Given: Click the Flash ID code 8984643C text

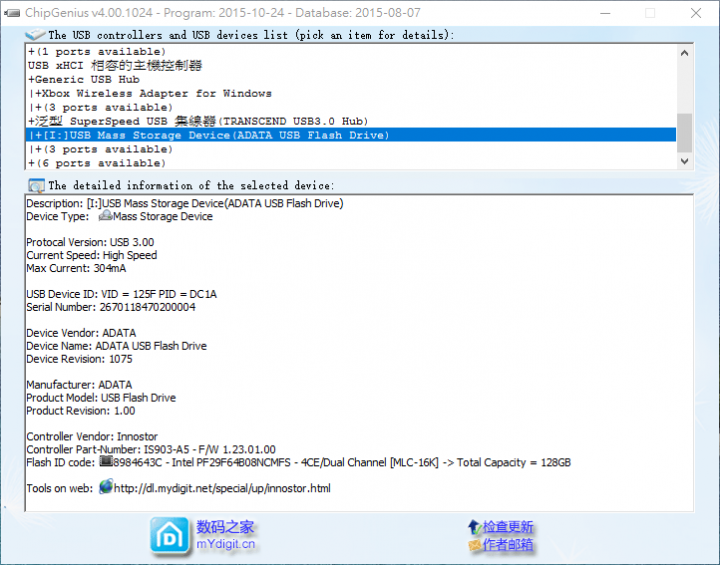Looking at the screenshot, I should click(x=298, y=462).
